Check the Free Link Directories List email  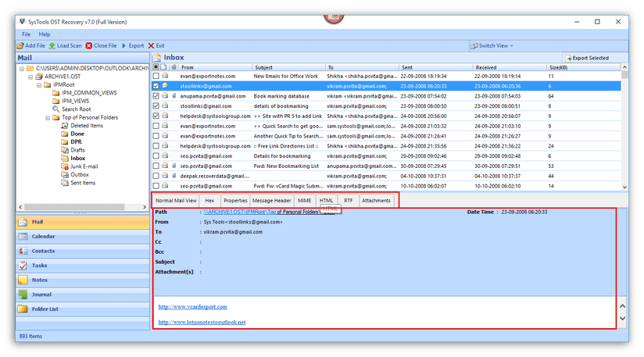point(156,146)
